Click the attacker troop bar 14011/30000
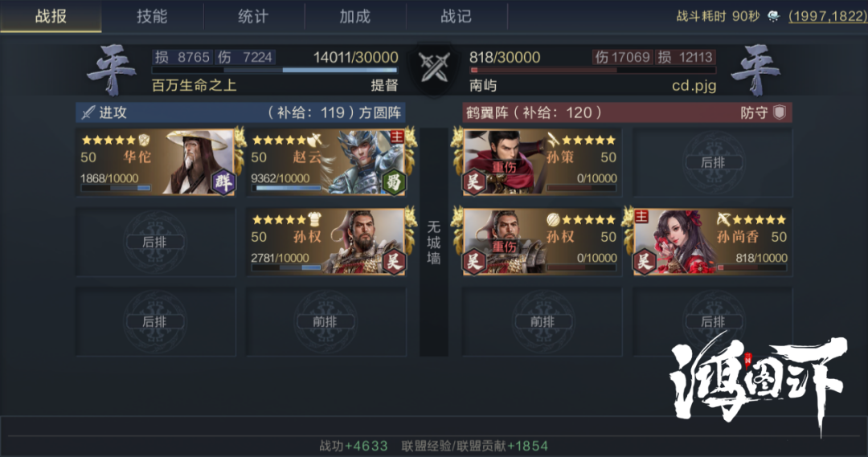This screenshot has height=457, width=868. point(275,70)
